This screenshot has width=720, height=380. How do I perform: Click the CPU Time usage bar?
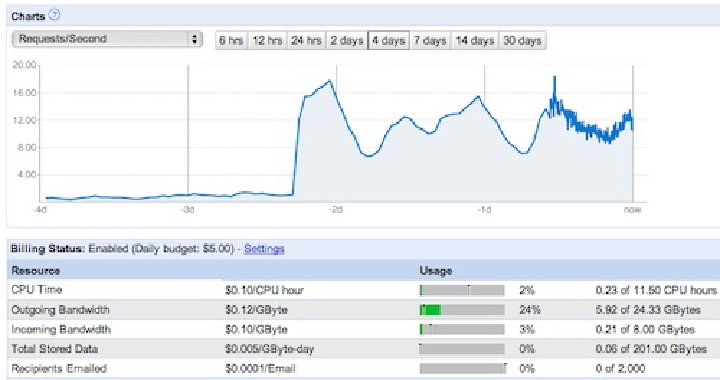tap(462, 290)
